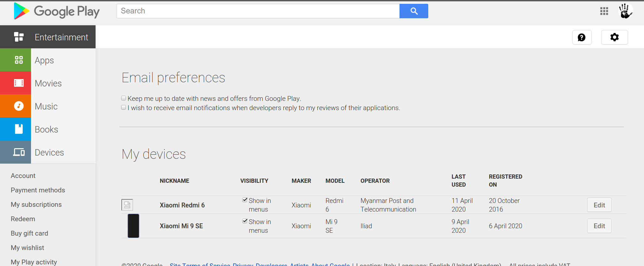This screenshot has height=266, width=644.
Task: Open the red Movies tile
Action: coord(16,83)
